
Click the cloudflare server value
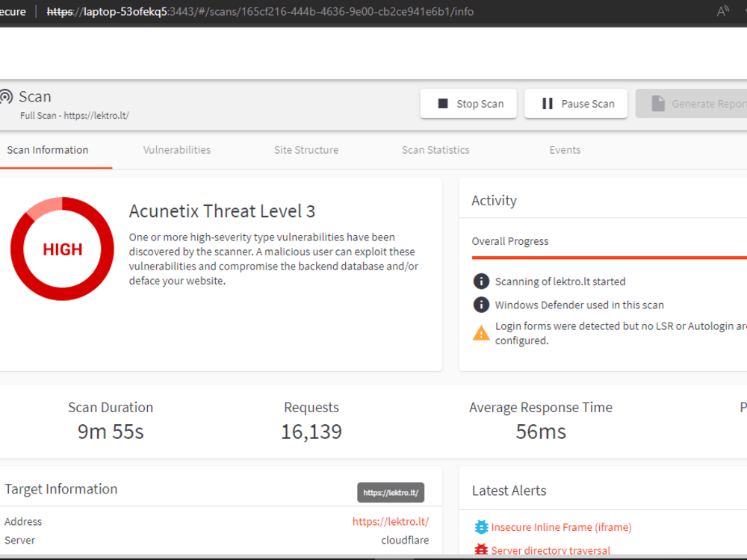[x=405, y=540]
